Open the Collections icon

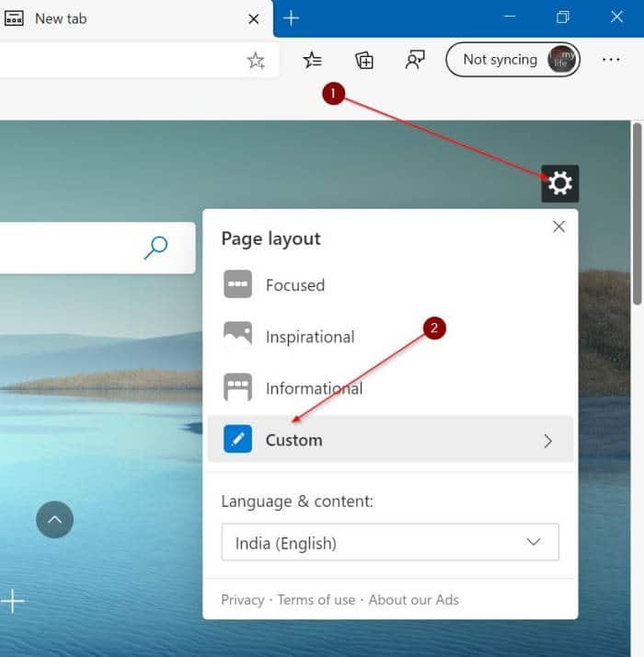364,61
